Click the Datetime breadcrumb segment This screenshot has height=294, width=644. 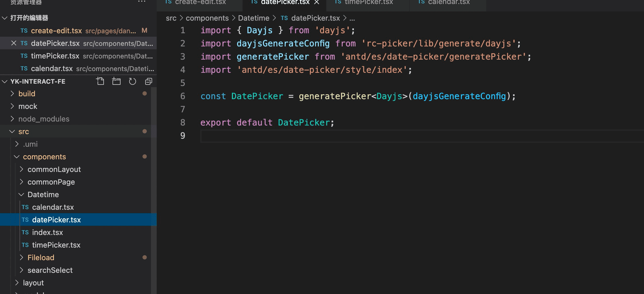(x=253, y=18)
